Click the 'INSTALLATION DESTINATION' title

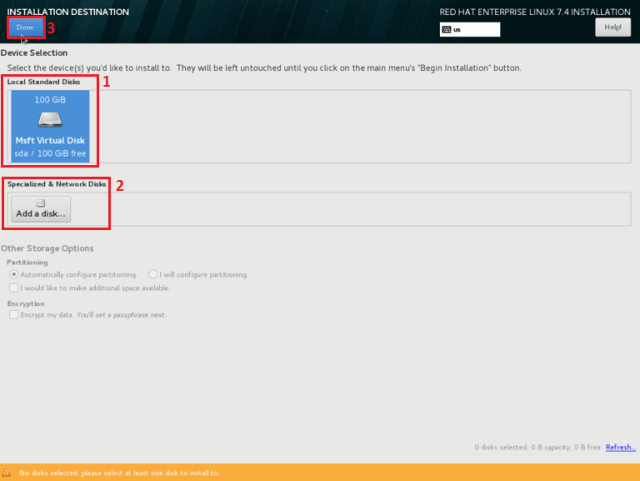(68, 12)
